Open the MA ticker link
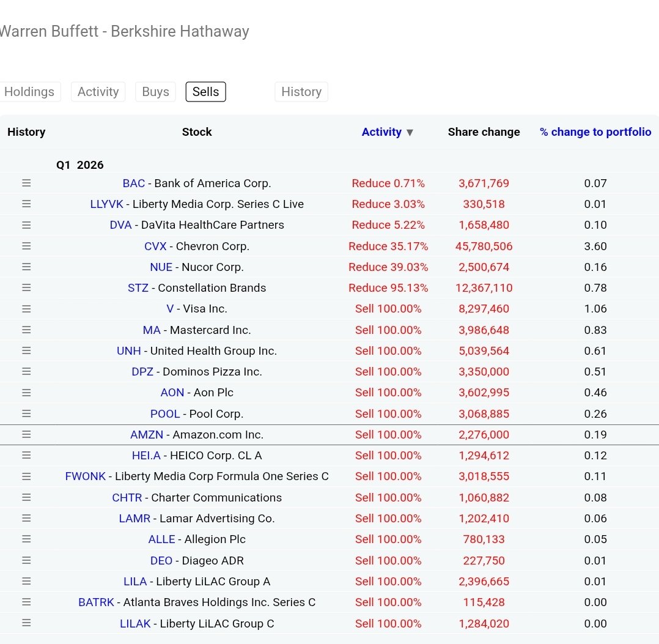Screen dimensions: 659x644 [152, 330]
